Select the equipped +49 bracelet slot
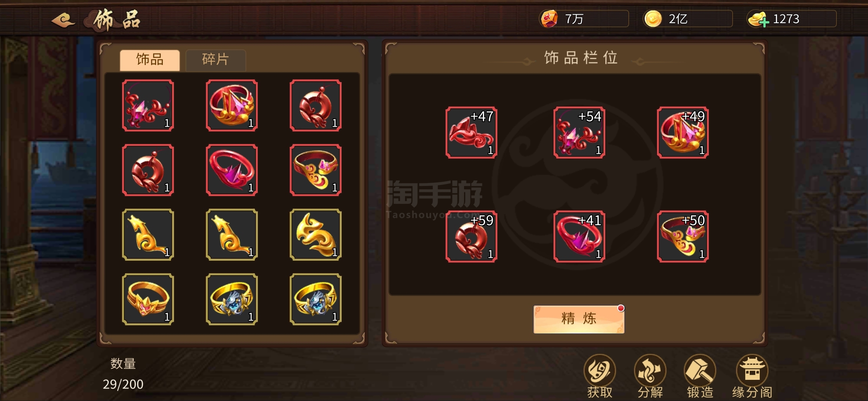 (x=683, y=133)
